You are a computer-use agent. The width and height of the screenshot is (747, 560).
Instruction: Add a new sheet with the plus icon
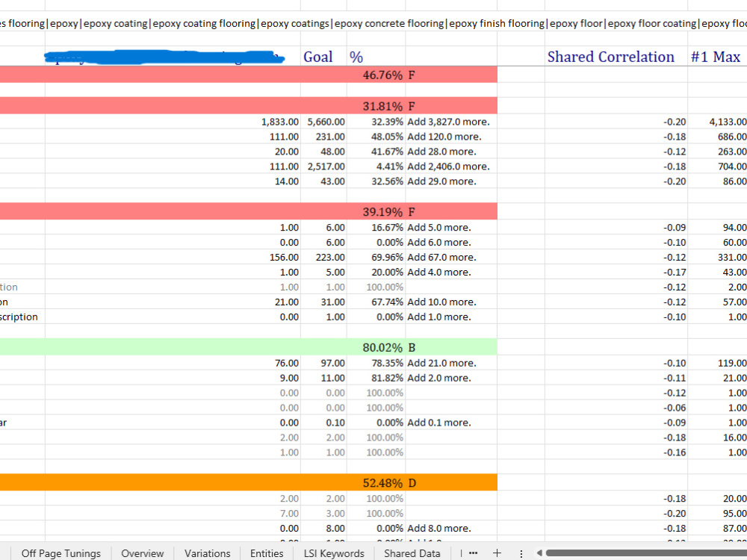[497, 553]
